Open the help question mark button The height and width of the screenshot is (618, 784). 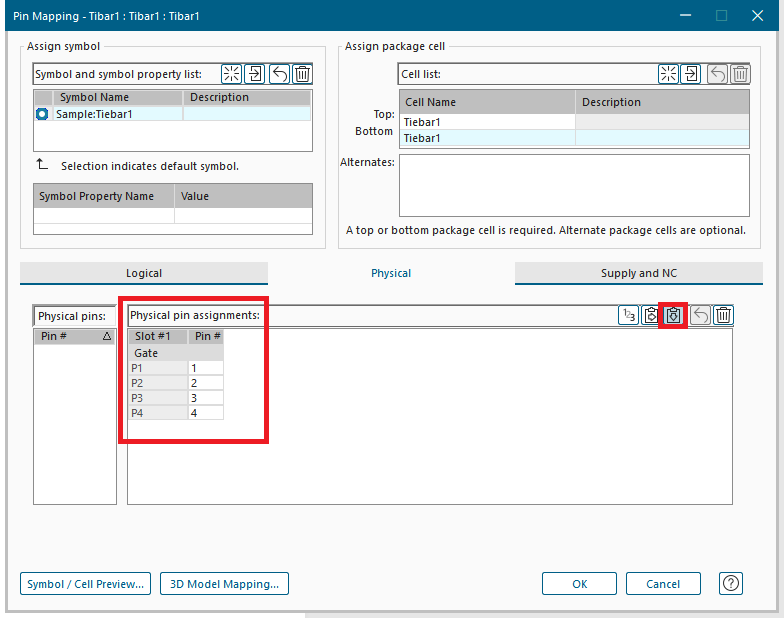tap(730, 583)
